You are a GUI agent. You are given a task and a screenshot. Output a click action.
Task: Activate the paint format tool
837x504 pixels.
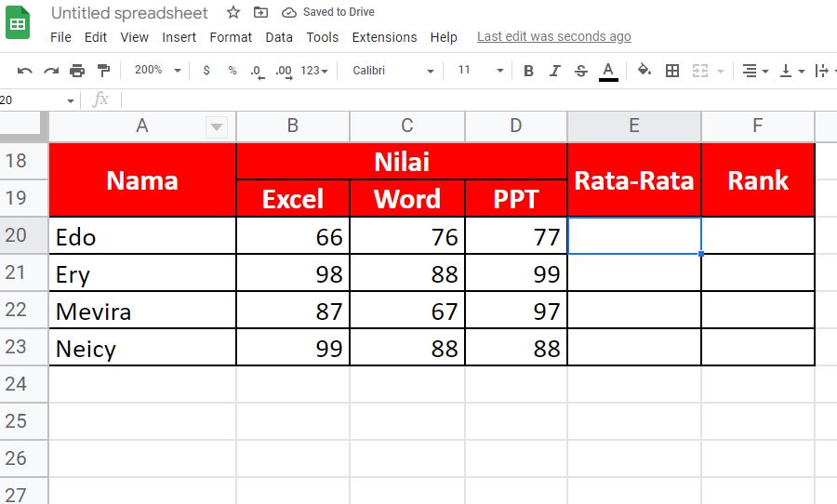pyautogui.click(x=103, y=71)
